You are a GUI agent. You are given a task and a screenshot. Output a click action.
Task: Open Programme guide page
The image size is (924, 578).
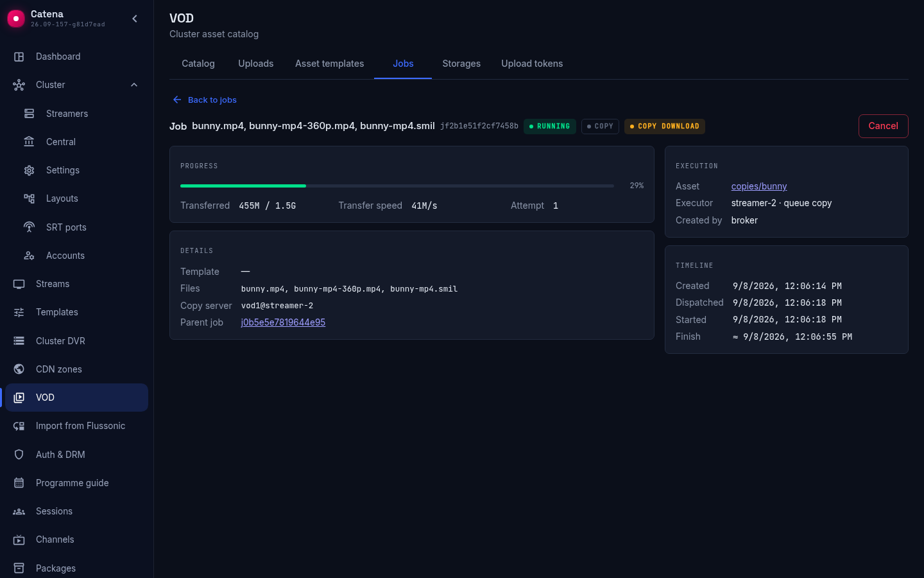click(77, 483)
